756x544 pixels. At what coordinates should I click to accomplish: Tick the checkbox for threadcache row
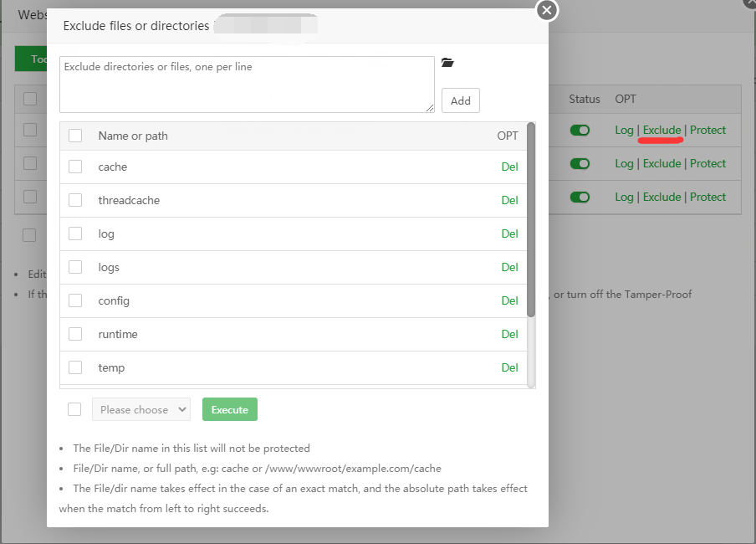(75, 200)
